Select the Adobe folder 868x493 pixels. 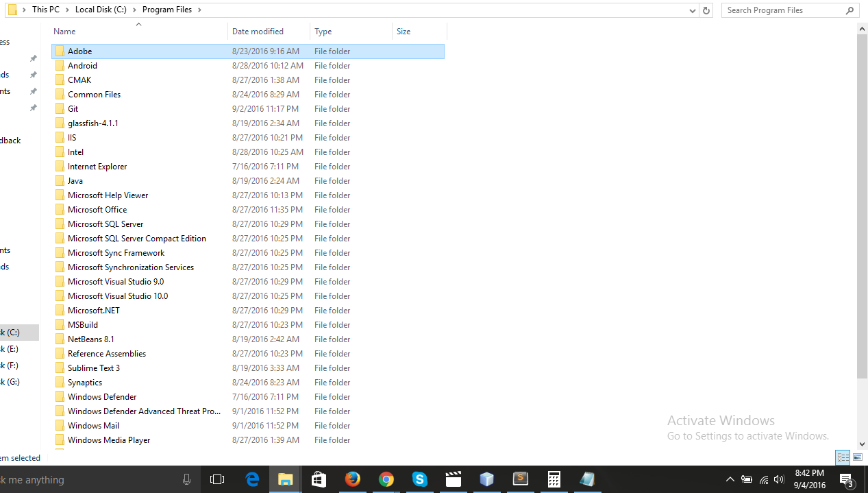point(248,51)
